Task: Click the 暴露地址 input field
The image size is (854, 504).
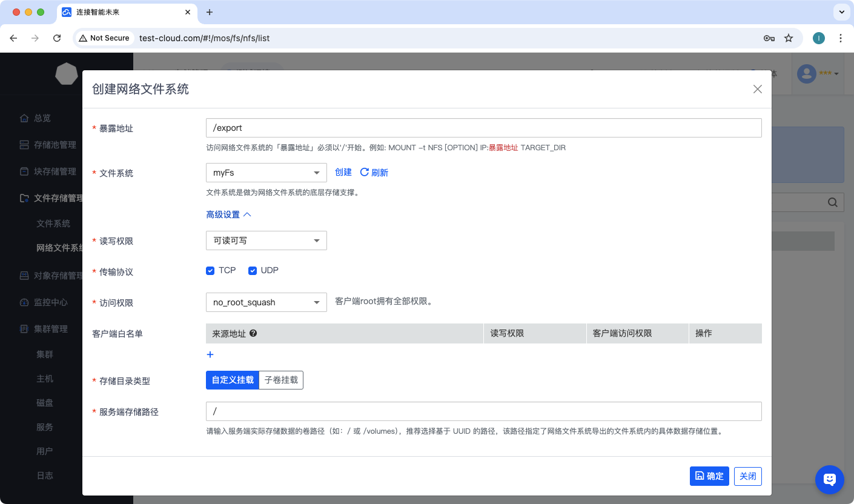Action: pos(483,128)
